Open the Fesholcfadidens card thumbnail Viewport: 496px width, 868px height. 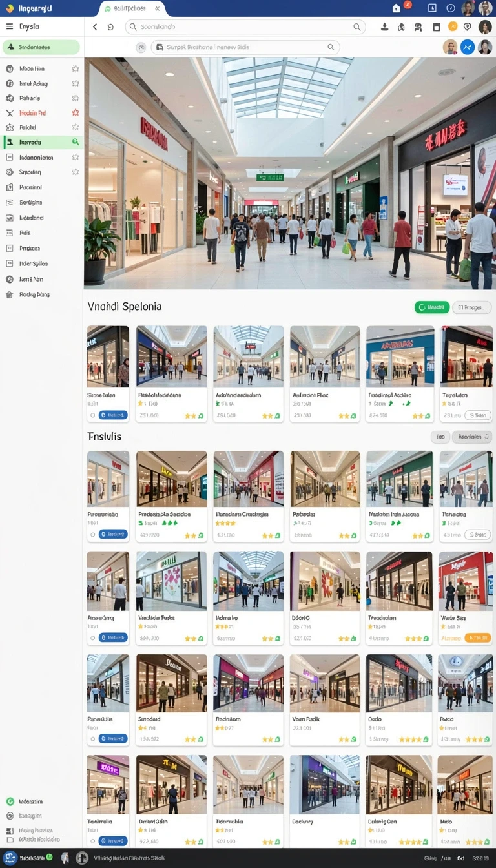click(x=172, y=356)
